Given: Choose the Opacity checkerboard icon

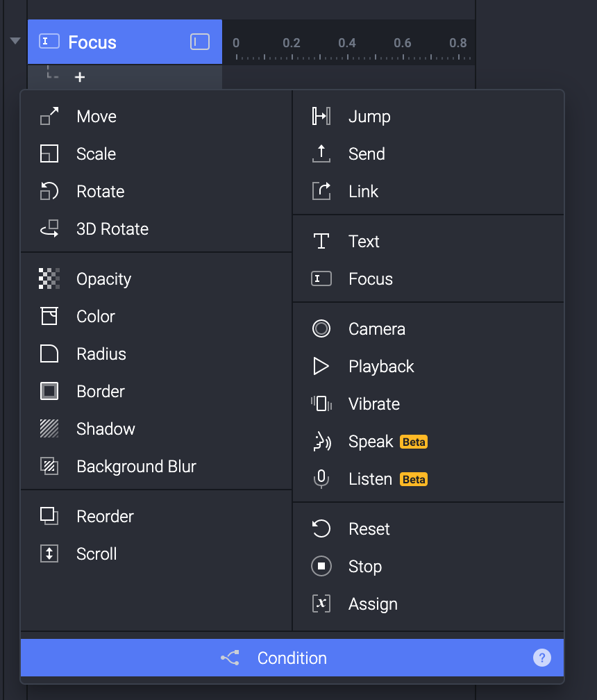Looking at the screenshot, I should pyautogui.click(x=49, y=279).
